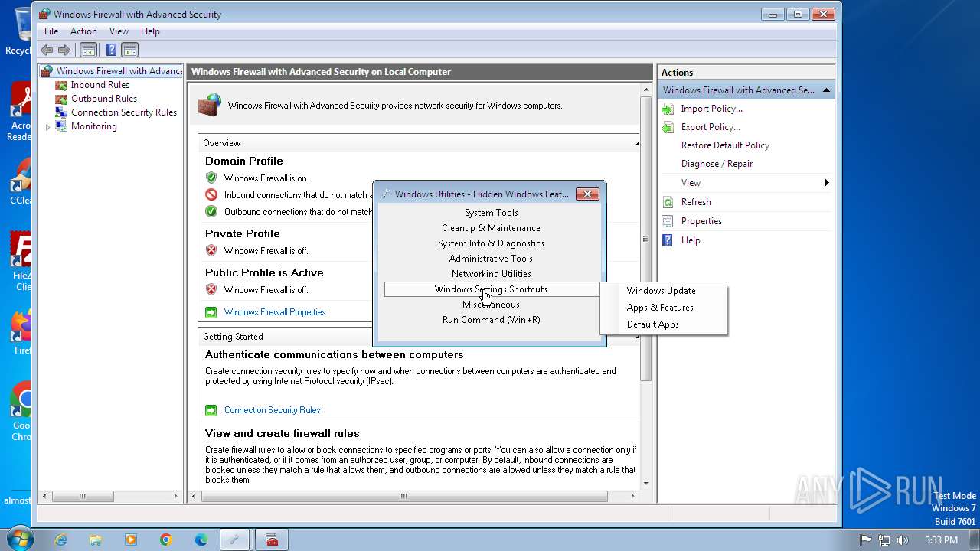Click the Action Center flag tray icon
Screen dimensions: 980x551
[866, 540]
